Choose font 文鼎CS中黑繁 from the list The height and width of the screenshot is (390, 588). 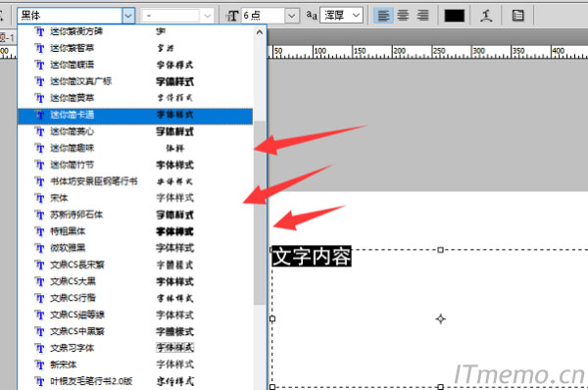tap(135, 331)
